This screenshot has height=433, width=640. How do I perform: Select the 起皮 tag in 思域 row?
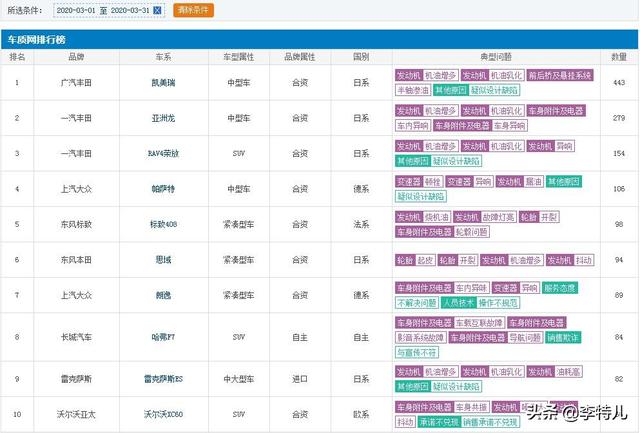point(425,260)
